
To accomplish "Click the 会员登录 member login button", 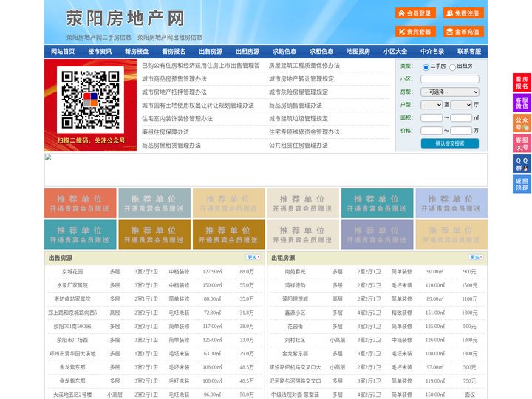I will pos(415,13).
